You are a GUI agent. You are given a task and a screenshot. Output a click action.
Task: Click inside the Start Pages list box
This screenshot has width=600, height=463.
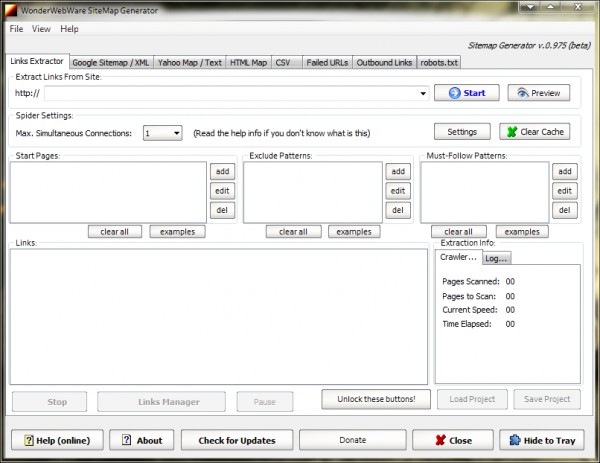click(108, 192)
